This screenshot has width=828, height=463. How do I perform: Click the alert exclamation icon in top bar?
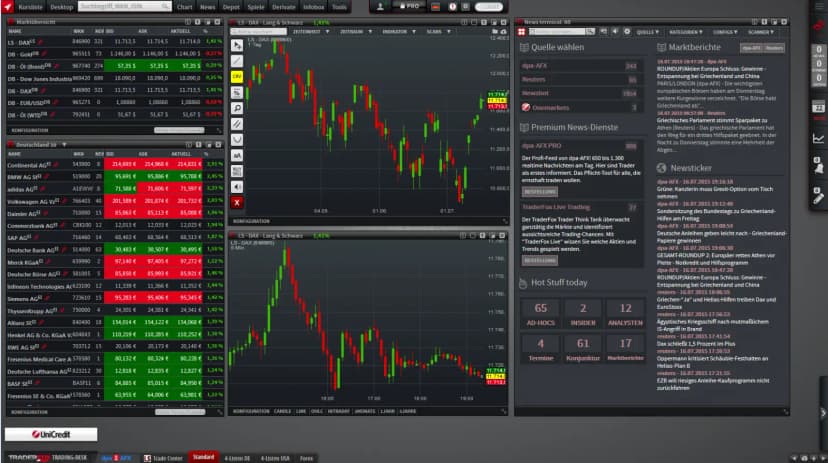tap(453, 7)
